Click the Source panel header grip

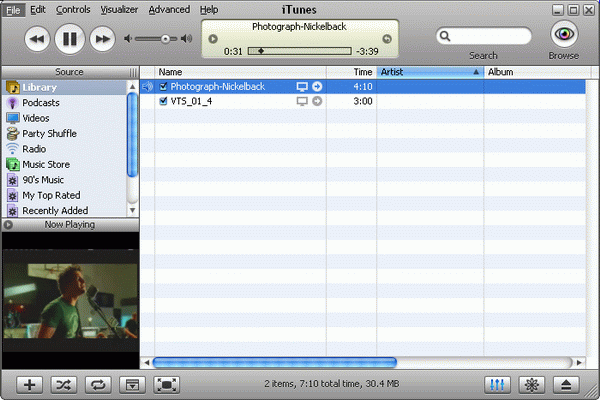(133, 72)
